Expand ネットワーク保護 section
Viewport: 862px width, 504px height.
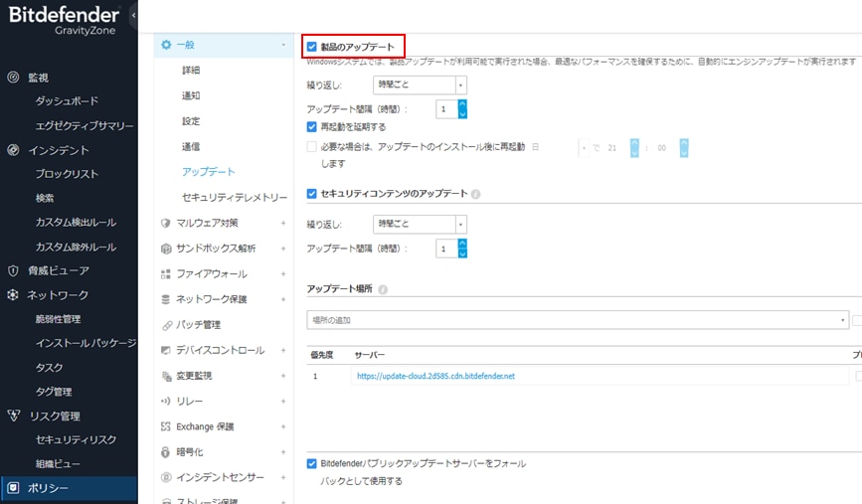283,299
